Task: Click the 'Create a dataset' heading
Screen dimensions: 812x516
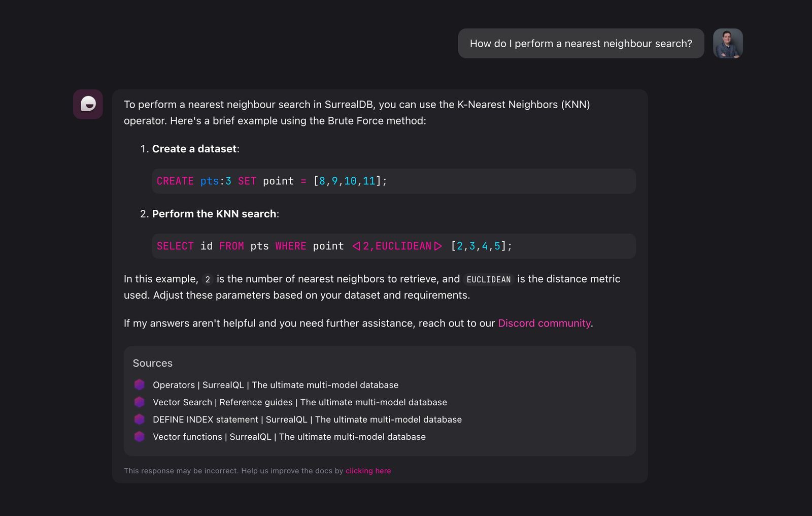Action: (x=194, y=149)
